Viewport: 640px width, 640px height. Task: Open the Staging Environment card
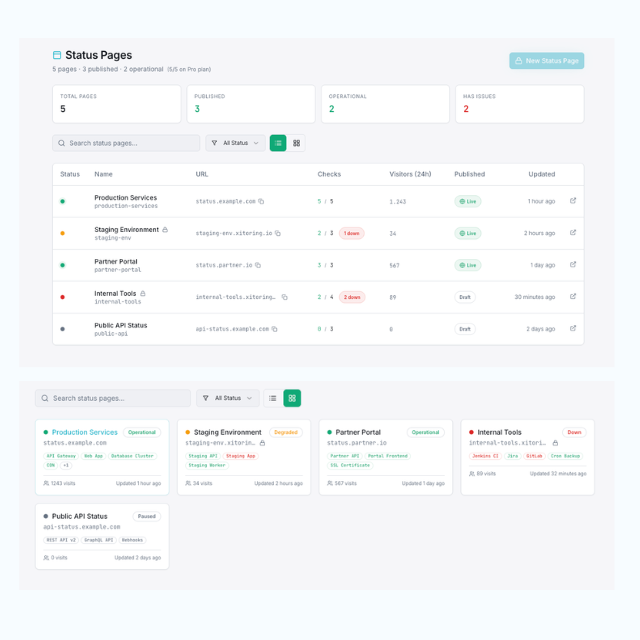(x=244, y=457)
